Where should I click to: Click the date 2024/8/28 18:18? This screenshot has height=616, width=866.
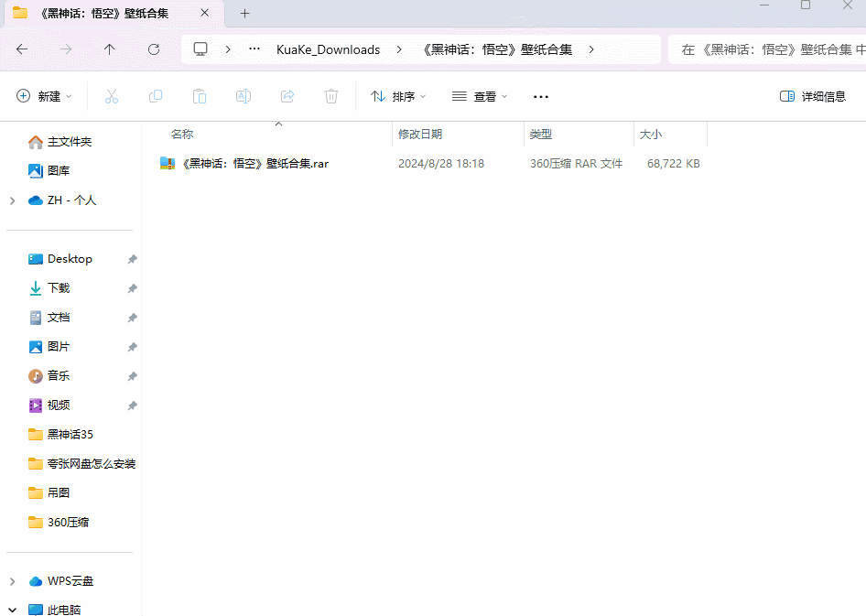(x=441, y=164)
